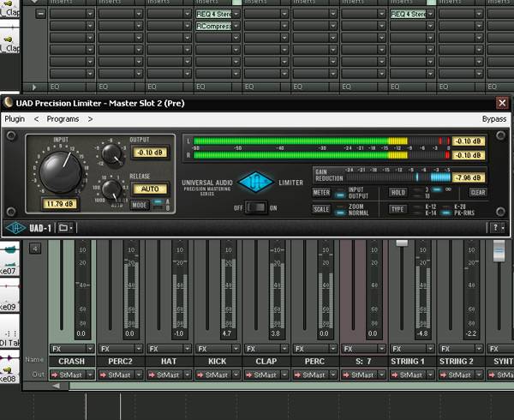Click the small square icon left of CRASH fader
Viewport: 514px width, 420px height.
click(35, 249)
